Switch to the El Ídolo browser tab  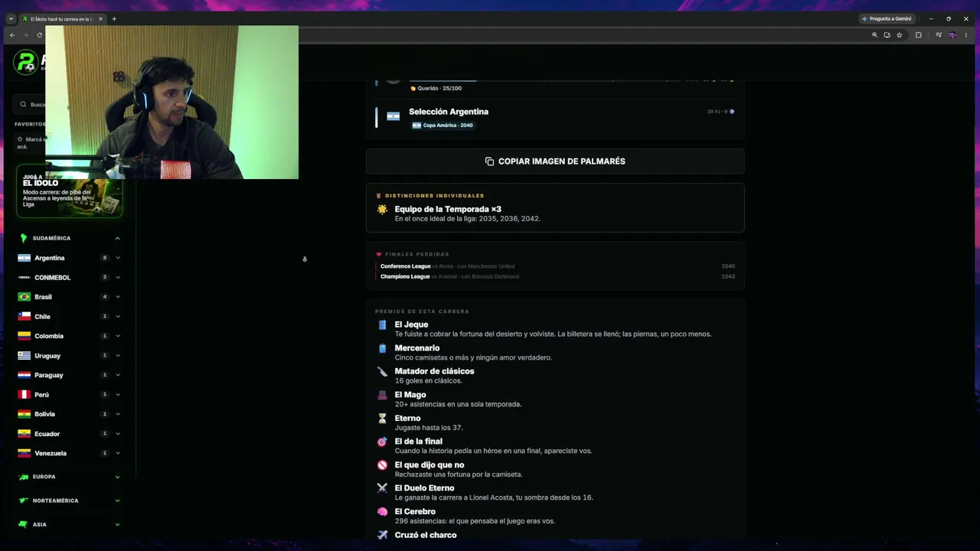(61, 18)
